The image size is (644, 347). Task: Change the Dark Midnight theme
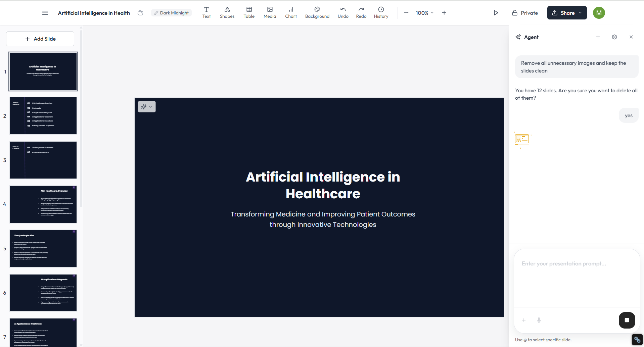171,13
